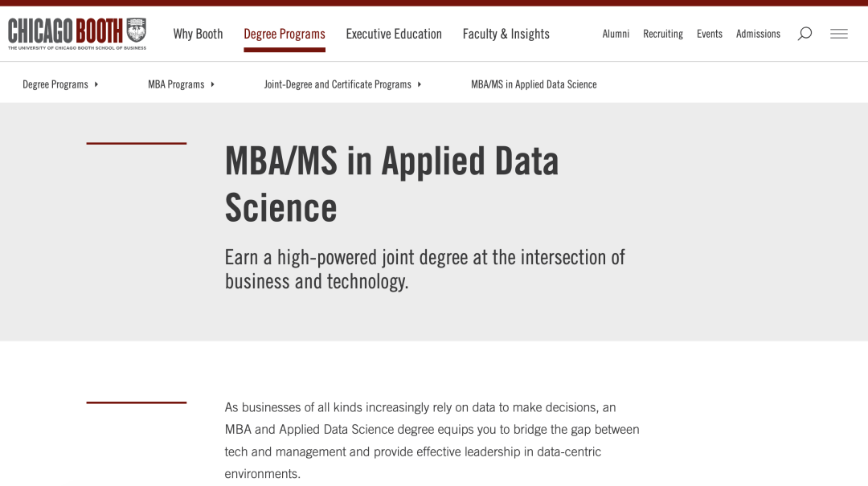Click the MBA/MS in Applied Data Science heading
The height and width of the screenshot is (486, 868).
(x=391, y=184)
